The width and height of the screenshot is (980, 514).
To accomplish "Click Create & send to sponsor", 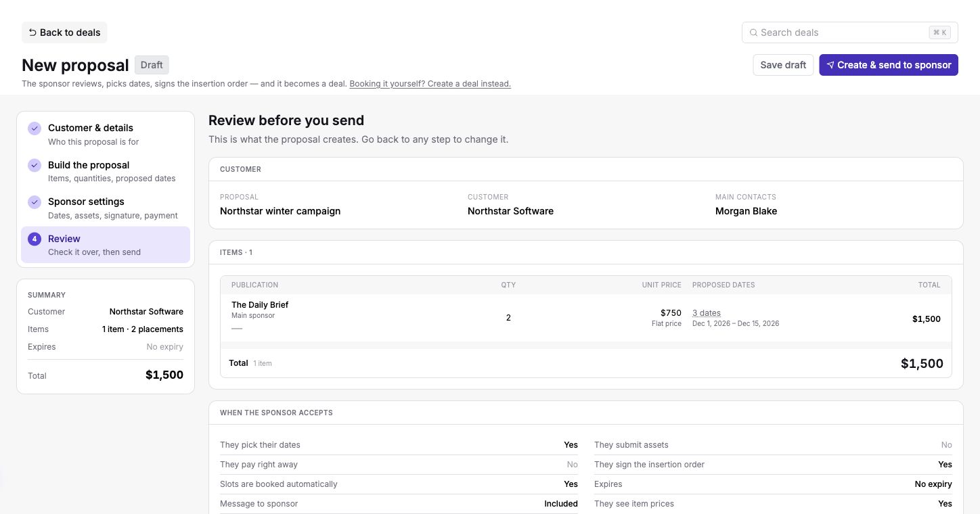I will (x=889, y=65).
